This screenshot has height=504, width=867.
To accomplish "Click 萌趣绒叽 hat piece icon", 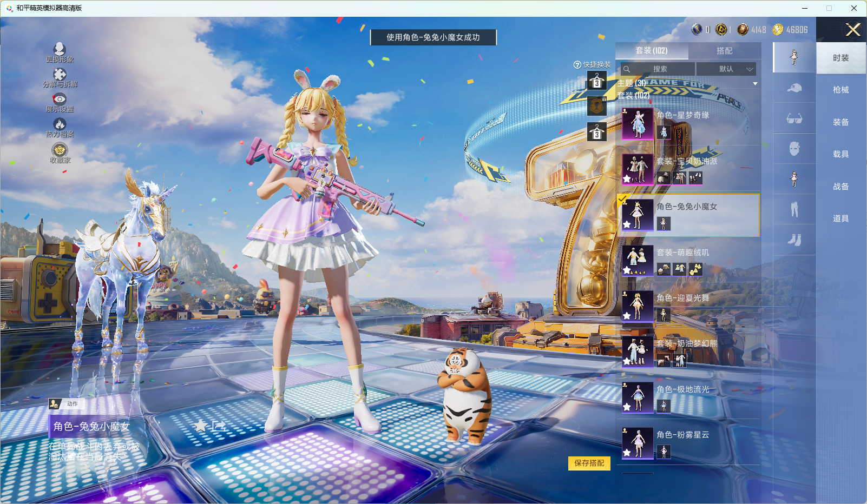I will [664, 269].
